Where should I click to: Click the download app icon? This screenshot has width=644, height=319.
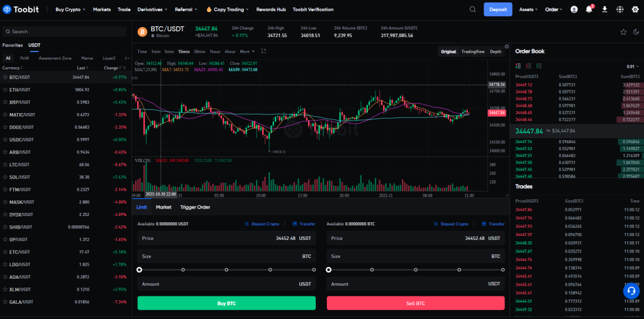604,9
